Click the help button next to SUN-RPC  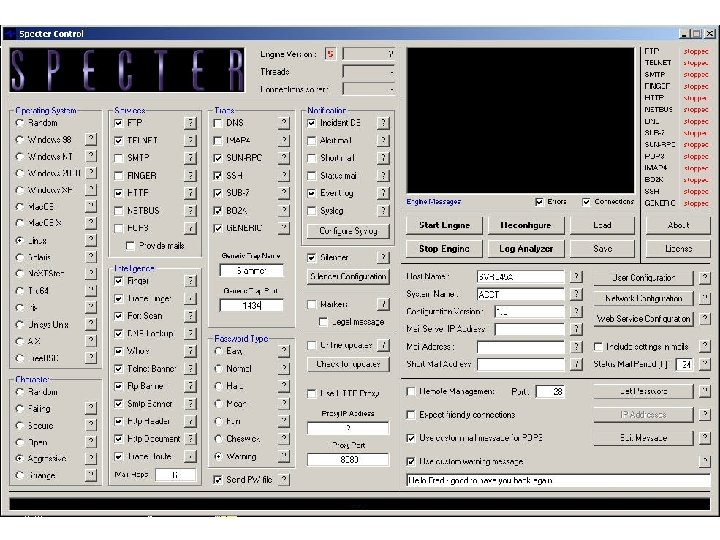pos(284,158)
